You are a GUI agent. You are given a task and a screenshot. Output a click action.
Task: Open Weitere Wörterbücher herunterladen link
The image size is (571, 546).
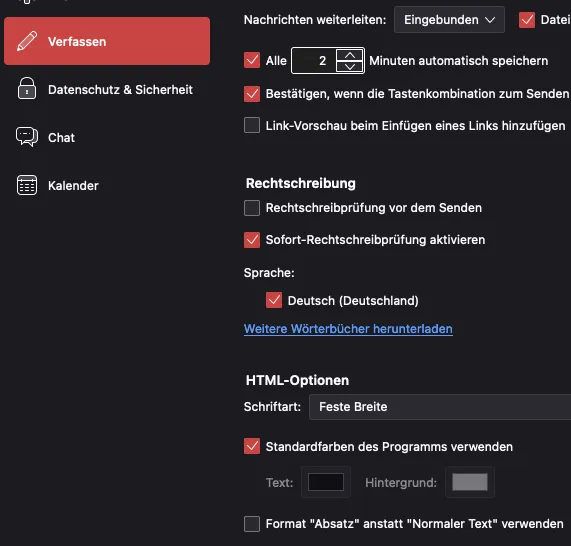(x=348, y=329)
